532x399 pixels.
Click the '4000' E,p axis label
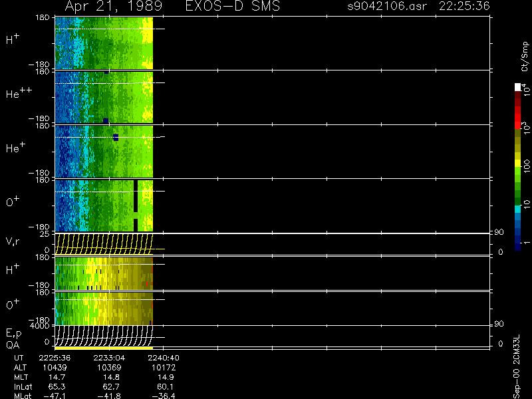tap(39, 326)
